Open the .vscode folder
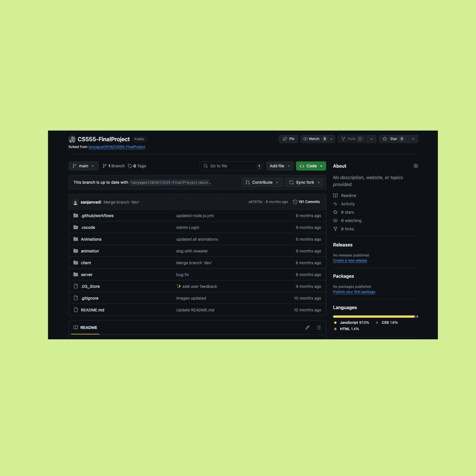Viewport: 476px width, 476px height. pos(88,228)
